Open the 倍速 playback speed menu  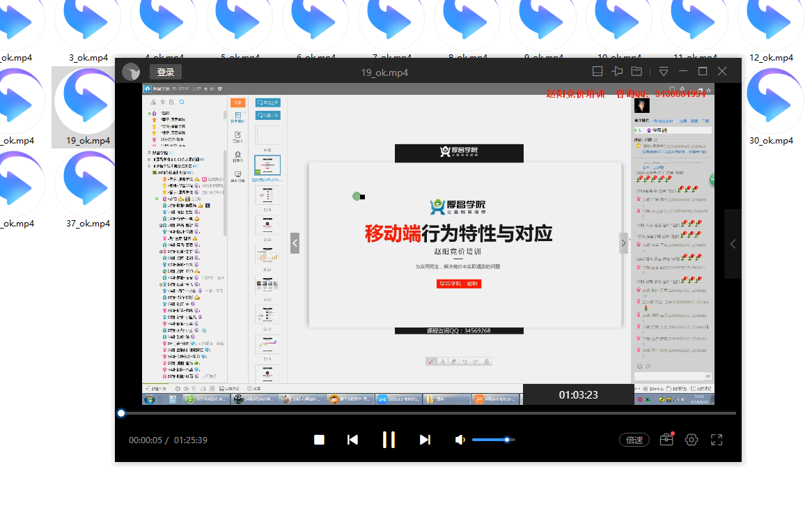(634, 440)
